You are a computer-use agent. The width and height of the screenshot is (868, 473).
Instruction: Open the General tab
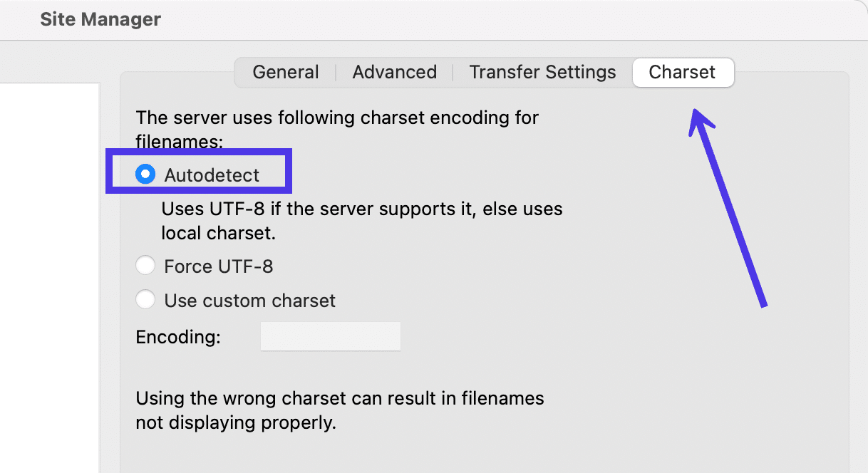(286, 72)
